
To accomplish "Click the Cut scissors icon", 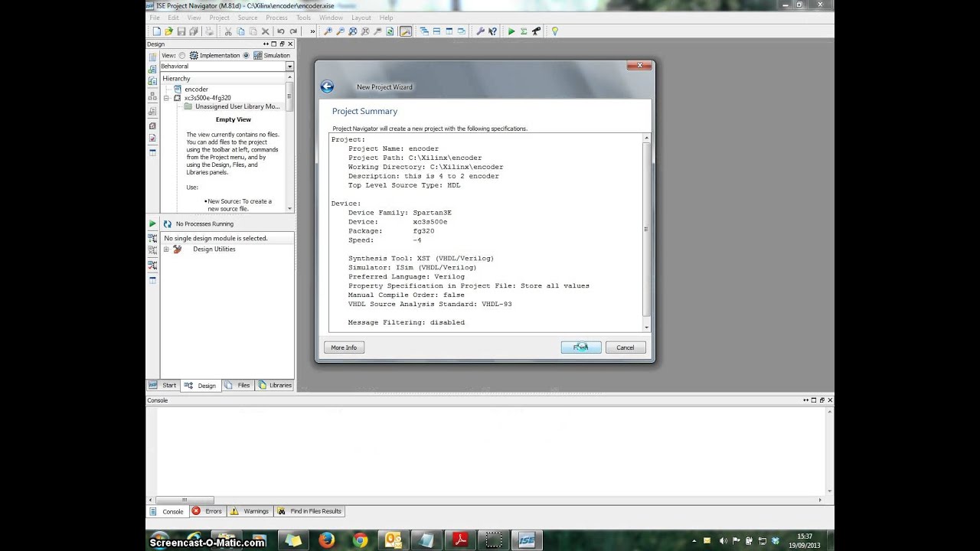I will [x=228, y=31].
